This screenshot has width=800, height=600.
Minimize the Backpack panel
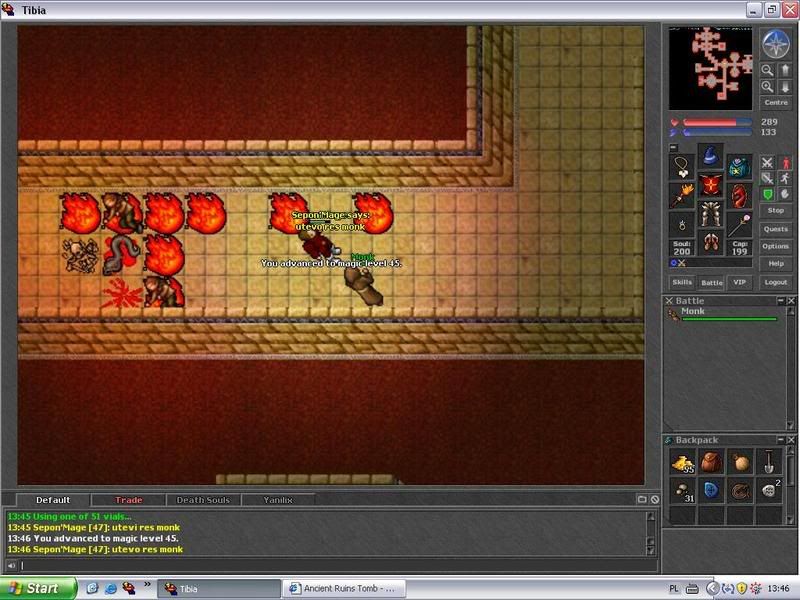[x=781, y=440]
